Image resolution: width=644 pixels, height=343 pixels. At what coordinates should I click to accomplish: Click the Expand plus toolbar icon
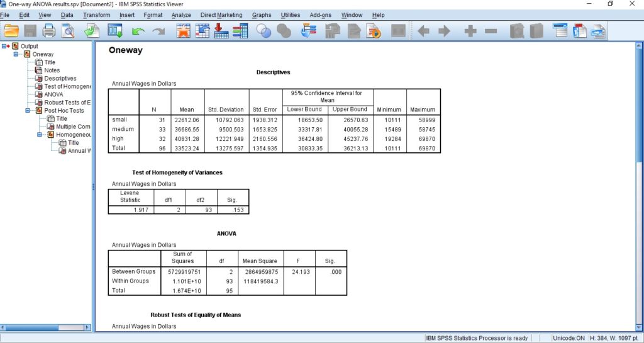[470, 31]
